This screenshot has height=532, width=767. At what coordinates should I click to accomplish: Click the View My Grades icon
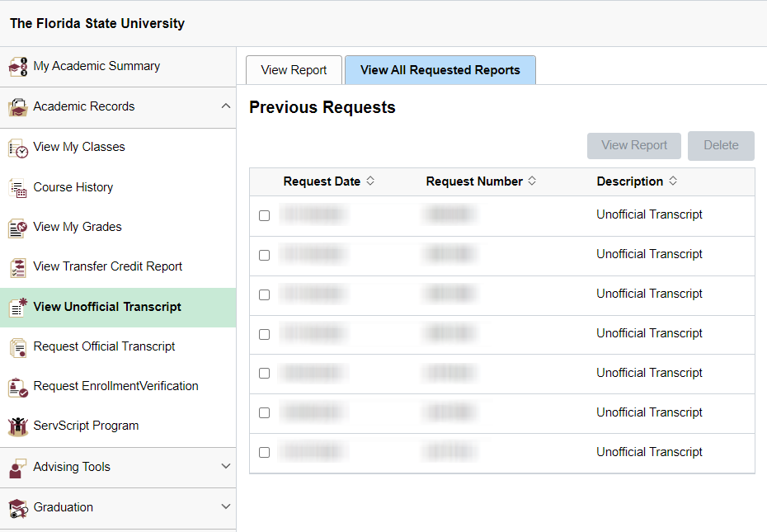[x=18, y=227]
